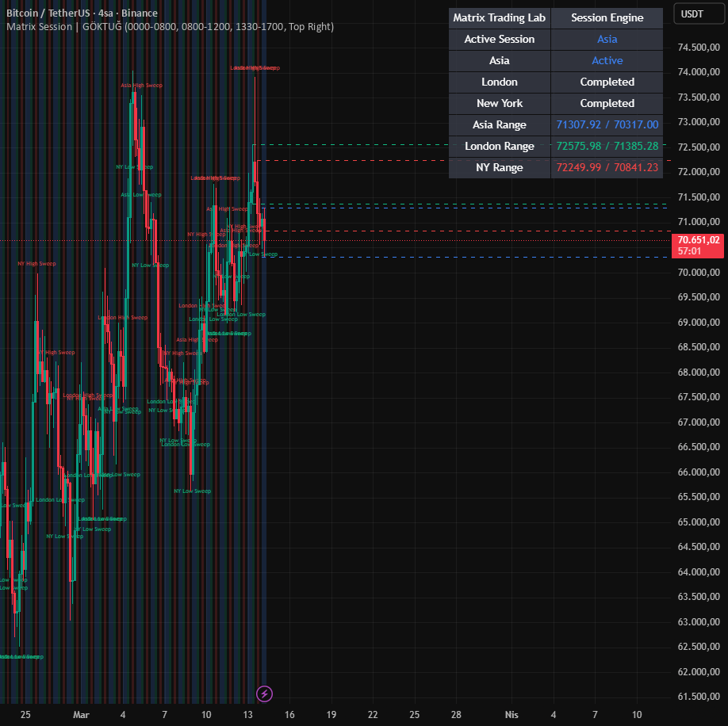Click the 19 date label on time axis
Image resolution: width=728 pixels, height=726 pixels.
tap(331, 714)
